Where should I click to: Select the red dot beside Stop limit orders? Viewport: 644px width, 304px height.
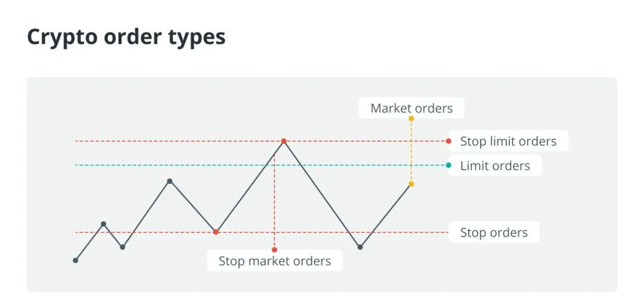tap(448, 141)
